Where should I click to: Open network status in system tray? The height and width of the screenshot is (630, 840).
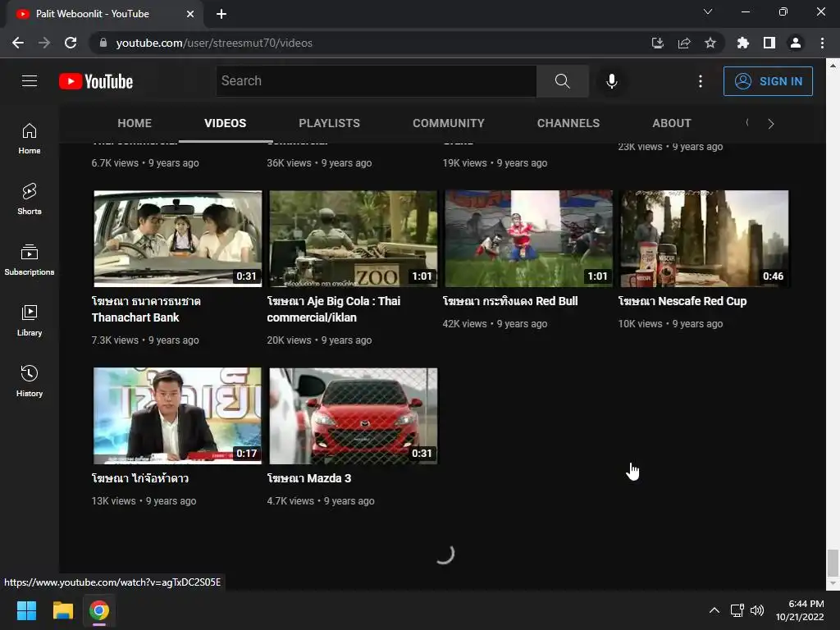(737, 610)
